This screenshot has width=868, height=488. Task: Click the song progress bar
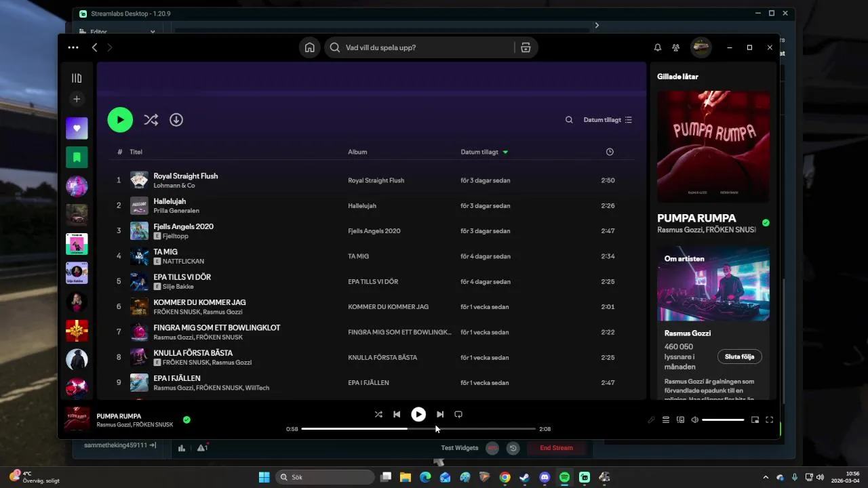coord(418,428)
